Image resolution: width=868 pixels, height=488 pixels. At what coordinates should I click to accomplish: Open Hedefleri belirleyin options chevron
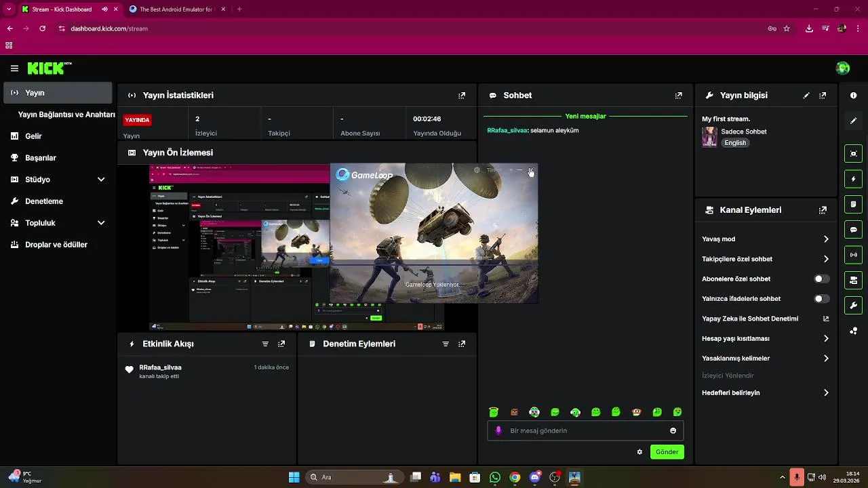click(x=826, y=393)
